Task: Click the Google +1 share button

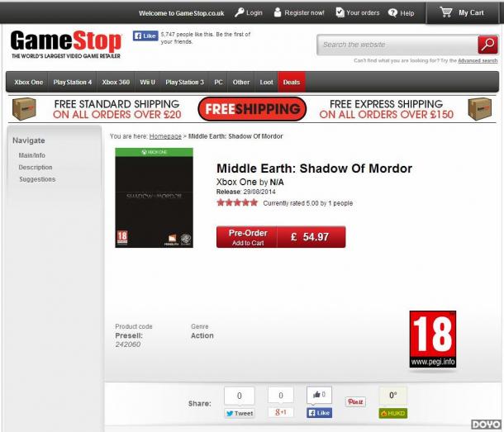Action: 281,412
